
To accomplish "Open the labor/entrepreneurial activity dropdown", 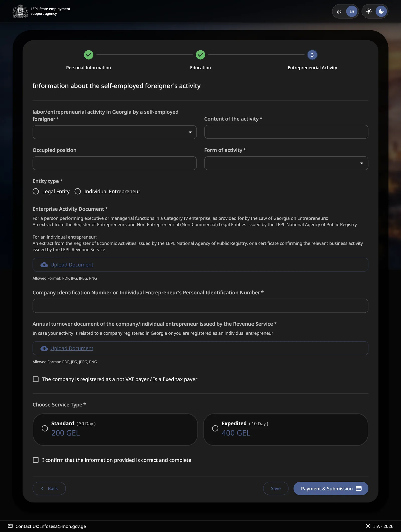I will pyautogui.click(x=115, y=132).
